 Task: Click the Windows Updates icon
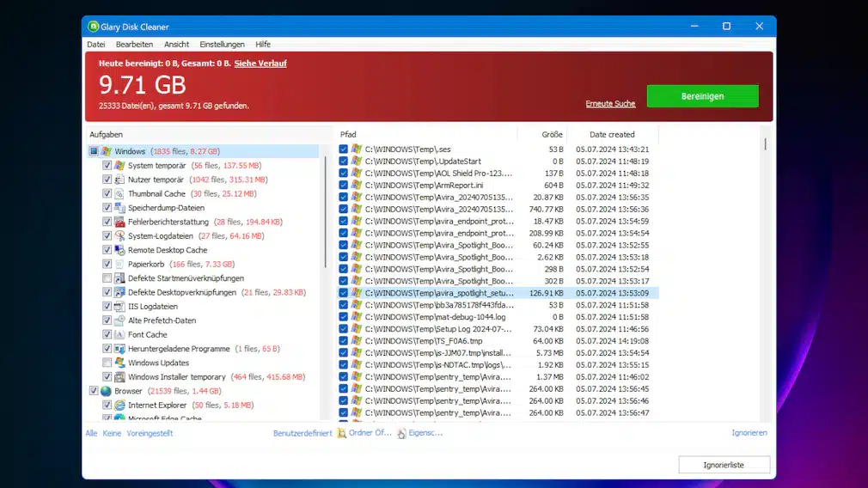(119, 363)
